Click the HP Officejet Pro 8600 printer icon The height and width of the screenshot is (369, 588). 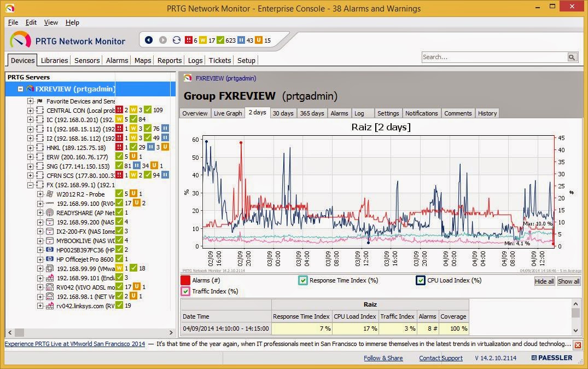49,259
